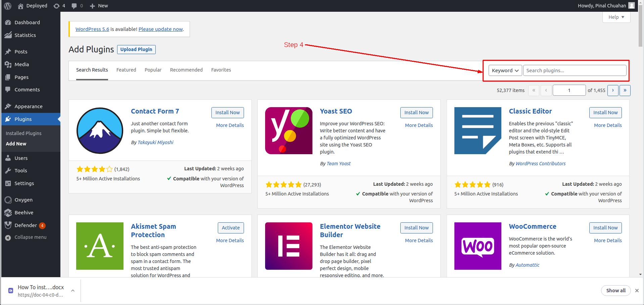Viewport: 644px width, 305px height.
Task: Open updates icon showing 4
Action: (x=56, y=6)
